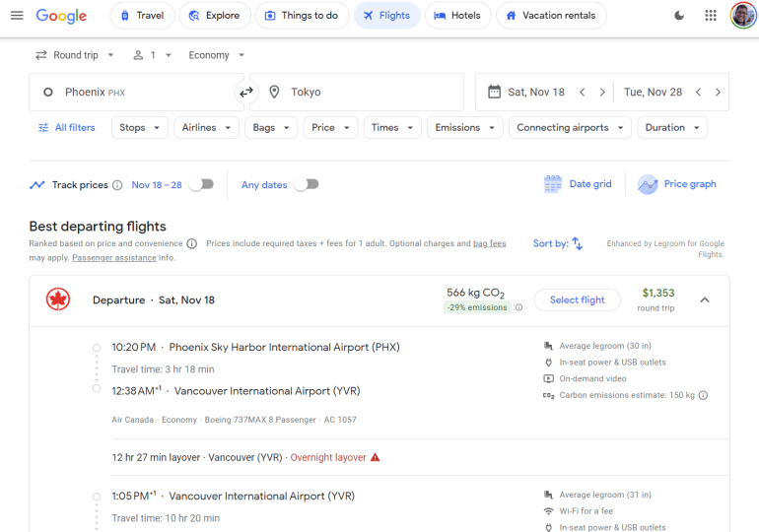The image size is (759, 532).
Task: Advance departure date to next day
Action: [x=602, y=92]
